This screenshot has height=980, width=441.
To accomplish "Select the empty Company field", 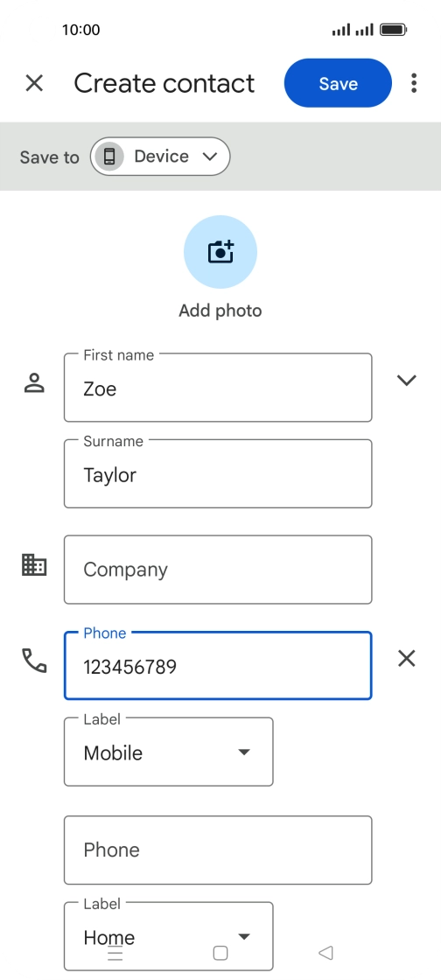I will (x=218, y=570).
